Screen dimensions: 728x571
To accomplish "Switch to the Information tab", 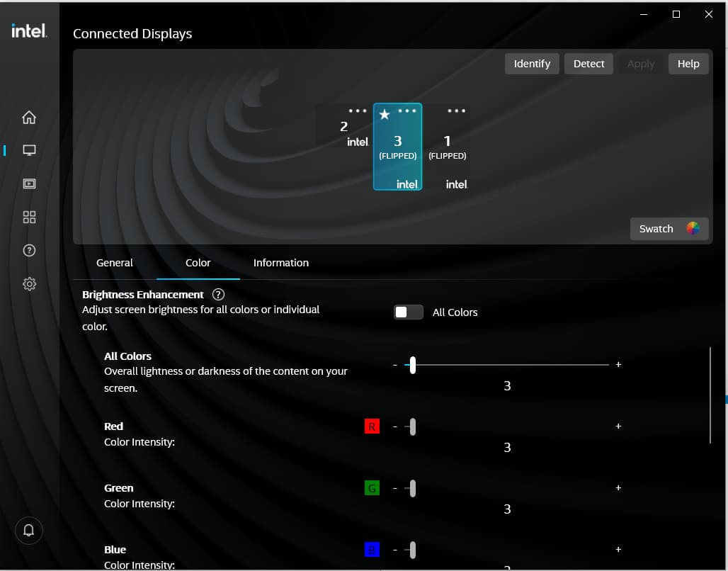I will click(280, 263).
